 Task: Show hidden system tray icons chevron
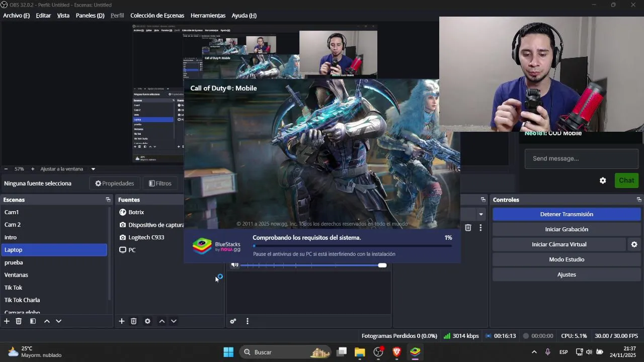point(534,352)
